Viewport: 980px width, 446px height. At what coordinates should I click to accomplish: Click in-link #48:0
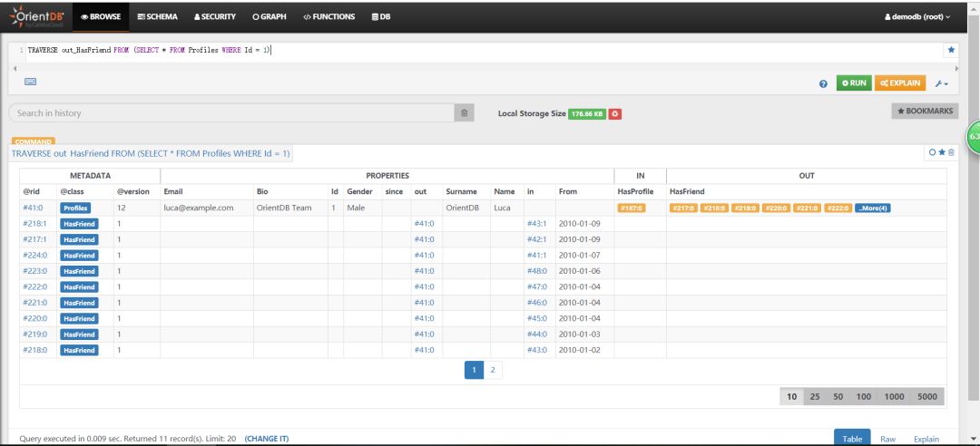point(537,271)
